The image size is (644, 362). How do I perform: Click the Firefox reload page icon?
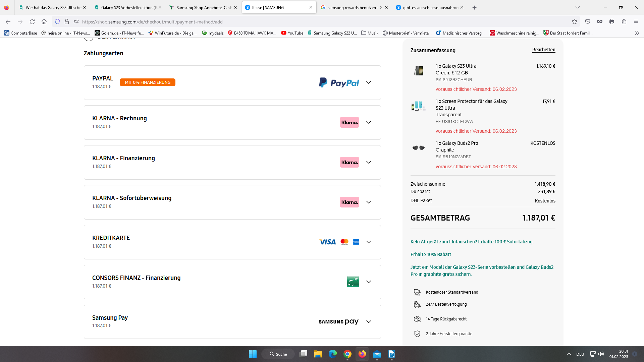point(32,22)
